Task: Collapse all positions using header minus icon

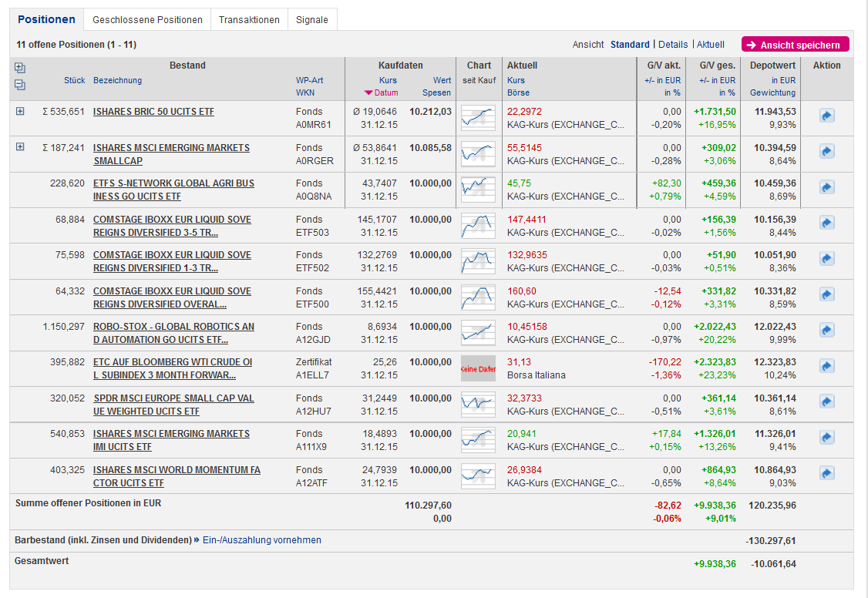Action: tap(20, 85)
